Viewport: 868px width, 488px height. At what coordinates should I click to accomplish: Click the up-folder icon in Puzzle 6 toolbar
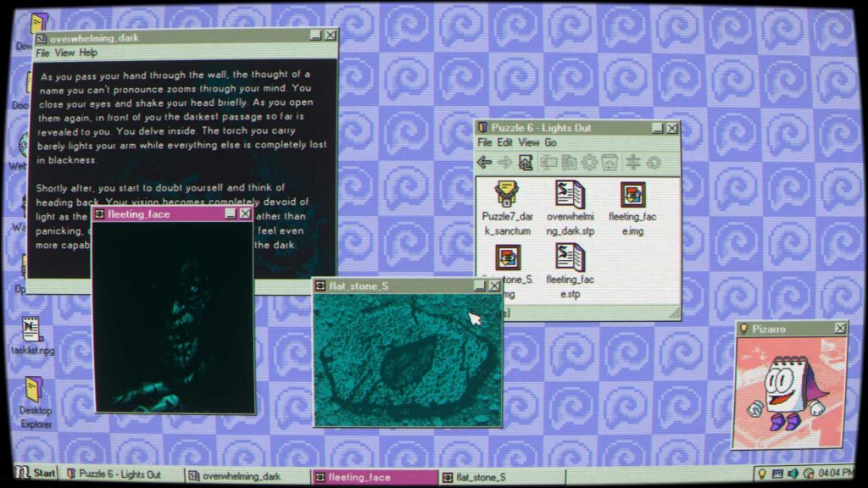click(526, 162)
